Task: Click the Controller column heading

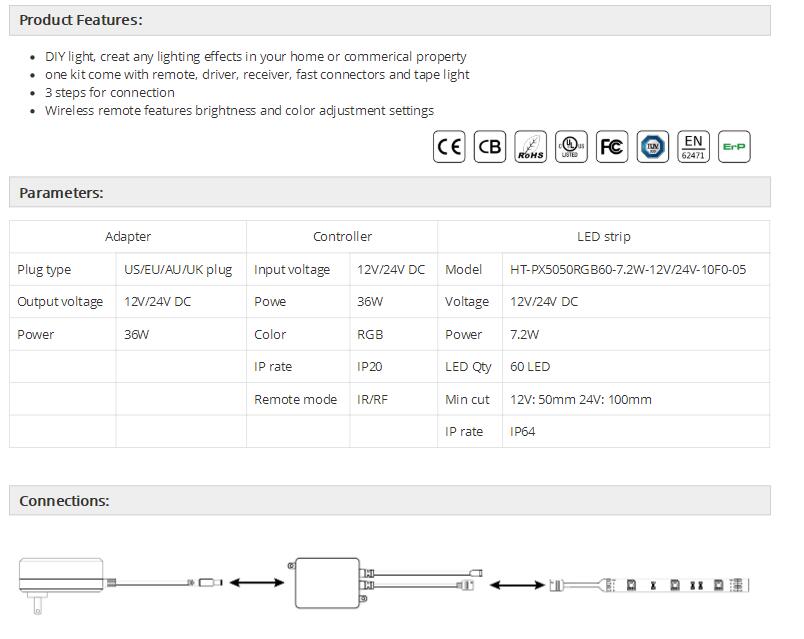Action: coord(342,237)
